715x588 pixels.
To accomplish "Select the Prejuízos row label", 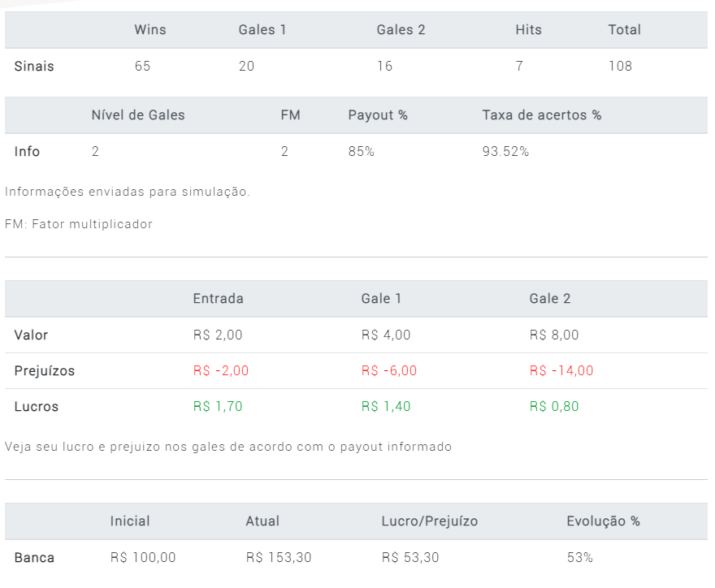I will [44, 370].
